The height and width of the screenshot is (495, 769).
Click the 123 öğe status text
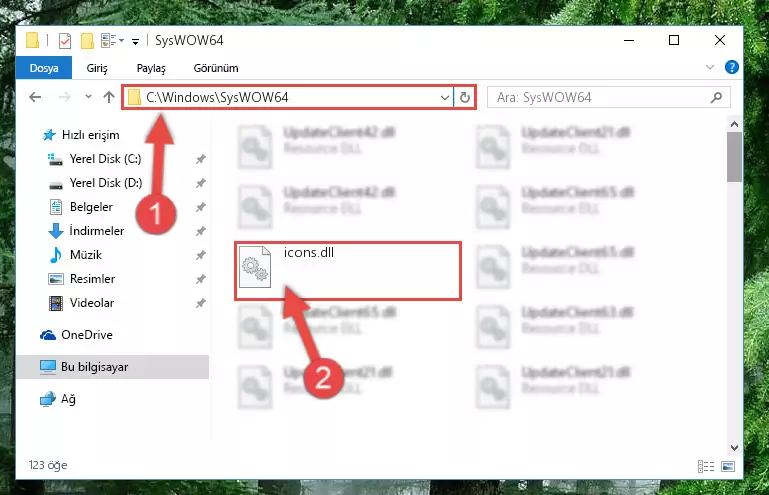(48, 465)
